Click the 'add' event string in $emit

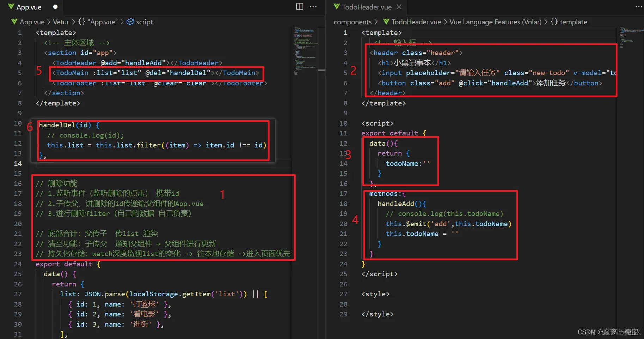[441, 224]
